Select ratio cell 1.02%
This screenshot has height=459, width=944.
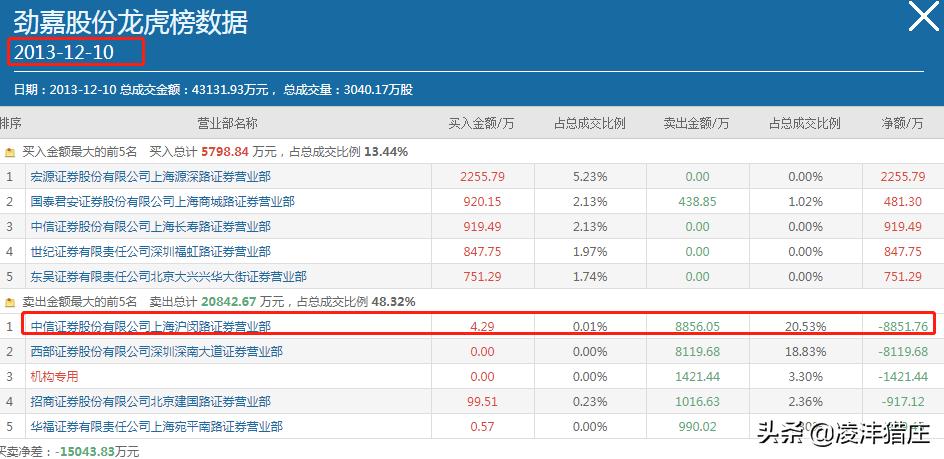tap(804, 202)
